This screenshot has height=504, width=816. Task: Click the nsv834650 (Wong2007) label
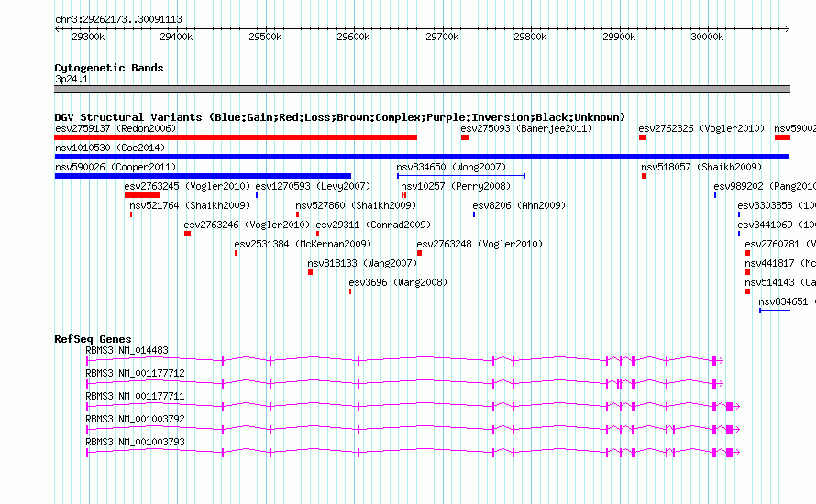(451, 167)
